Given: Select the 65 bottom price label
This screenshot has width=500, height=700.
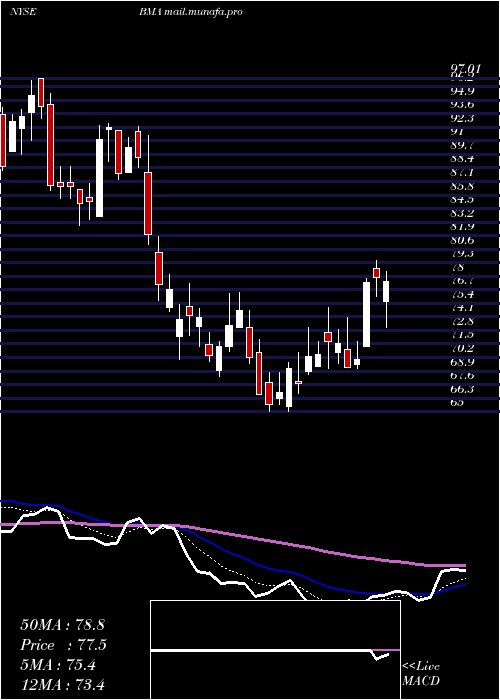Looking at the screenshot, I should pyautogui.click(x=457, y=403).
